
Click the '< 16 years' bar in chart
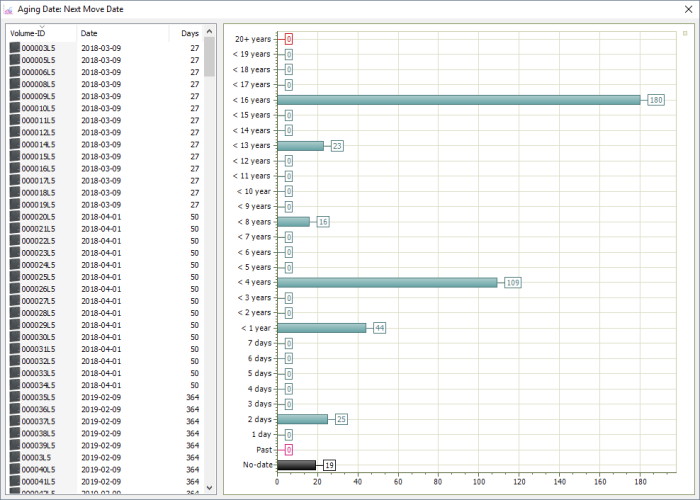458,100
